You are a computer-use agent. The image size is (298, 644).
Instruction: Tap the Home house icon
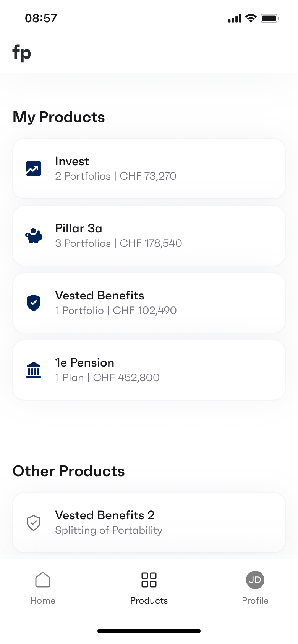[x=43, y=580]
